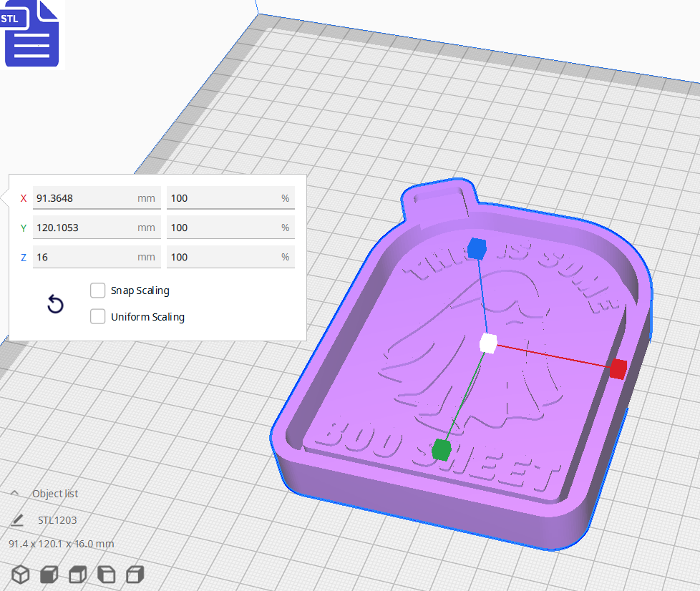Click the X scale millimeter field

[x=97, y=197]
